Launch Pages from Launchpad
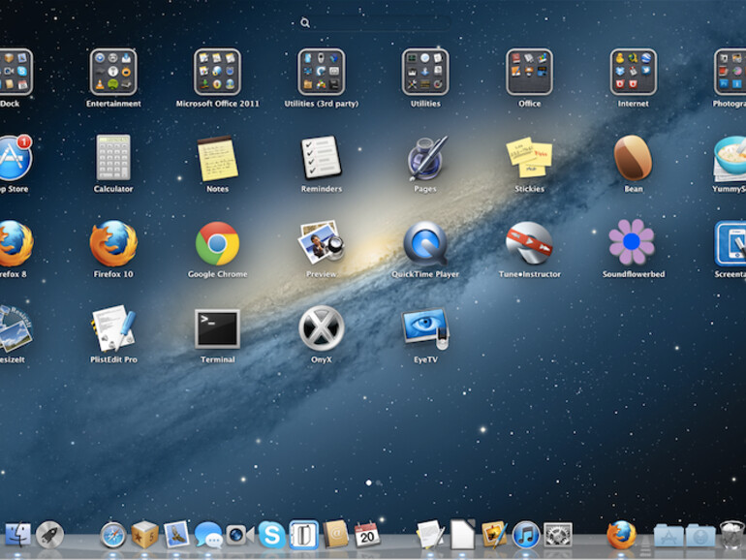Image resolution: width=746 pixels, height=560 pixels. click(425, 158)
